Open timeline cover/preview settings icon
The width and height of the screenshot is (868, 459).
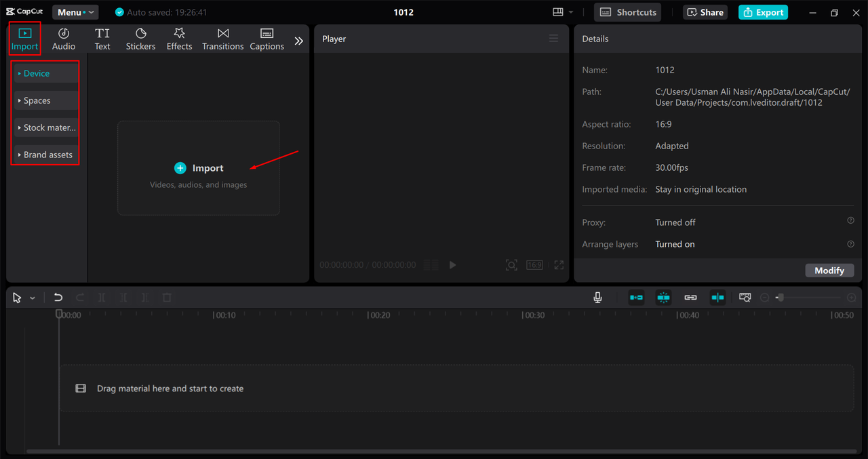[x=745, y=298]
